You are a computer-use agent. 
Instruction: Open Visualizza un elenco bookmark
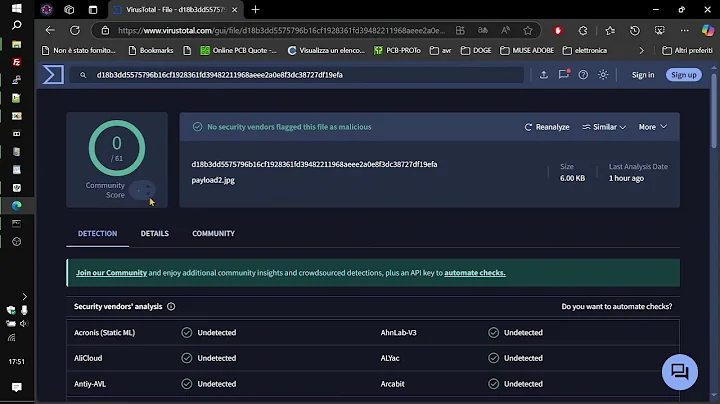[326, 50]
